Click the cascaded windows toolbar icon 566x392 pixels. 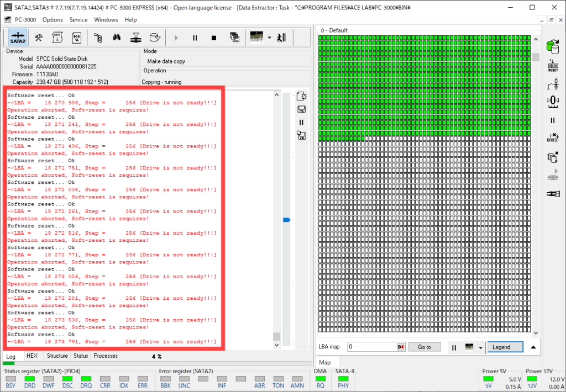(x=234, y=37)
